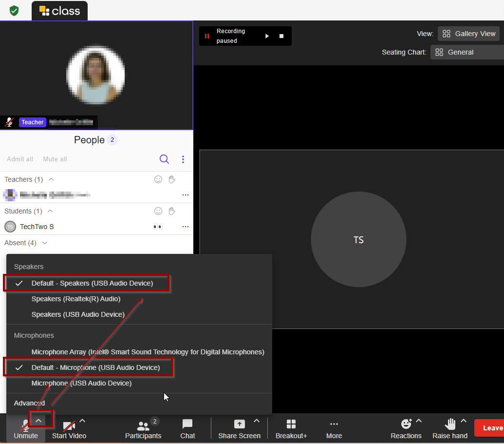Open caret beside Reactions

419,421
